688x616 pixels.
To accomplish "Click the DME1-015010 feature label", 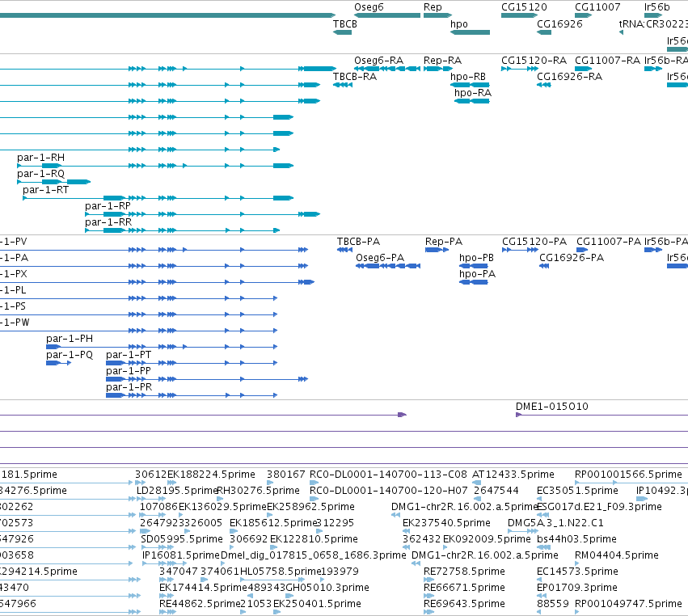I will [552, 407].
